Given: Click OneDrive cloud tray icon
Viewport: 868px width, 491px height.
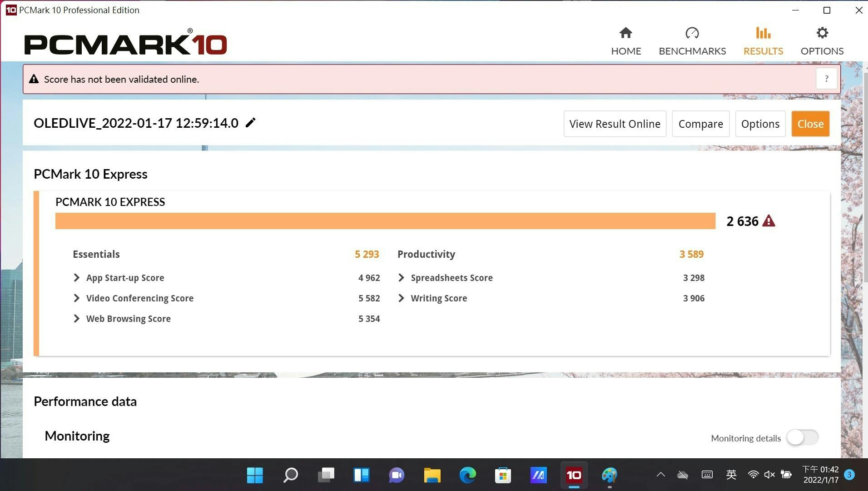Looking at the screenshot, I should tap(683, 475).
